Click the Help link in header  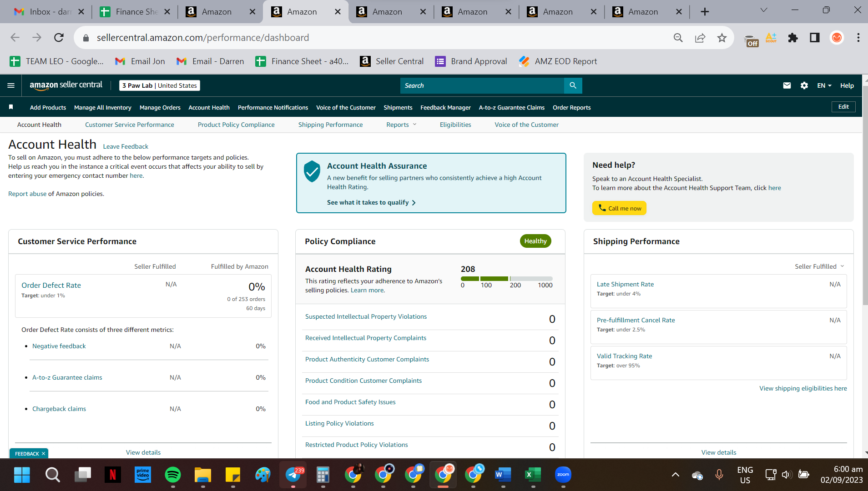pyautogui.click(x=847, y=85)
